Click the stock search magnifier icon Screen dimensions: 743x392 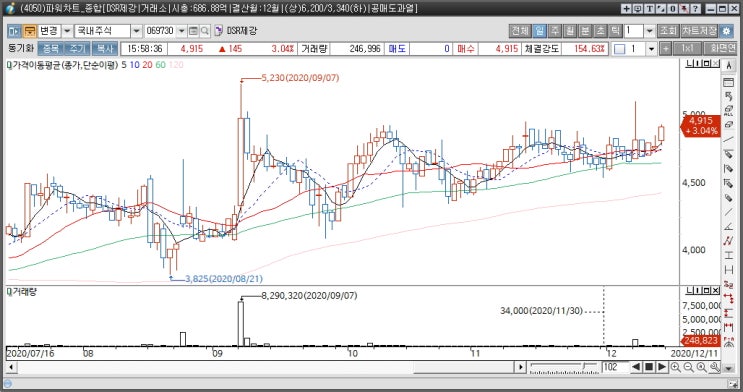pos(205,31)
